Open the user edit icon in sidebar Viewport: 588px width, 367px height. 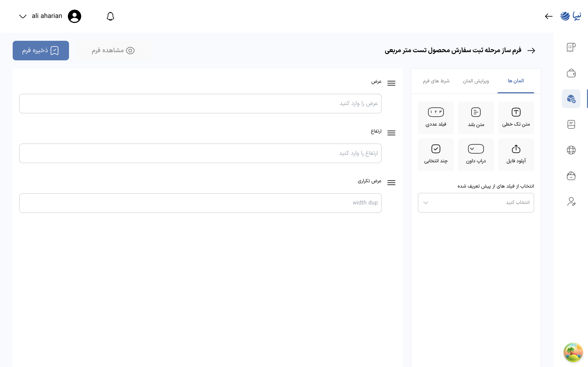[x=571, y=201]
